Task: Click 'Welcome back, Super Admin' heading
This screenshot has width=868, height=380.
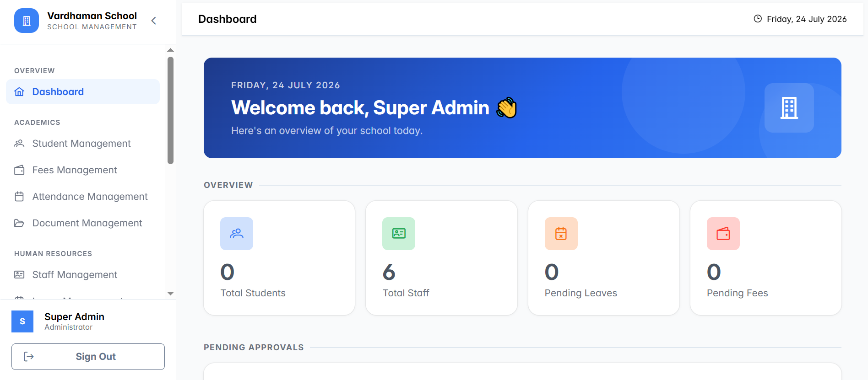Action: click(360, 108)
